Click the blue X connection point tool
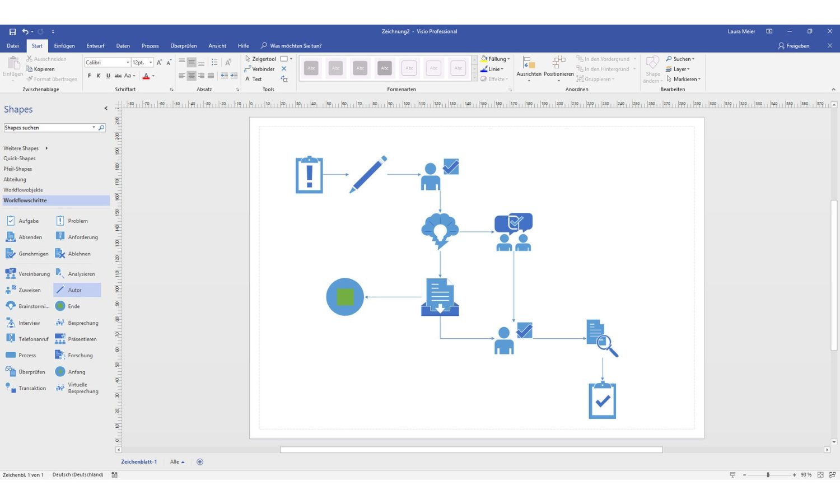The height and width of the screenshot is (504, 840). [284, 69]
